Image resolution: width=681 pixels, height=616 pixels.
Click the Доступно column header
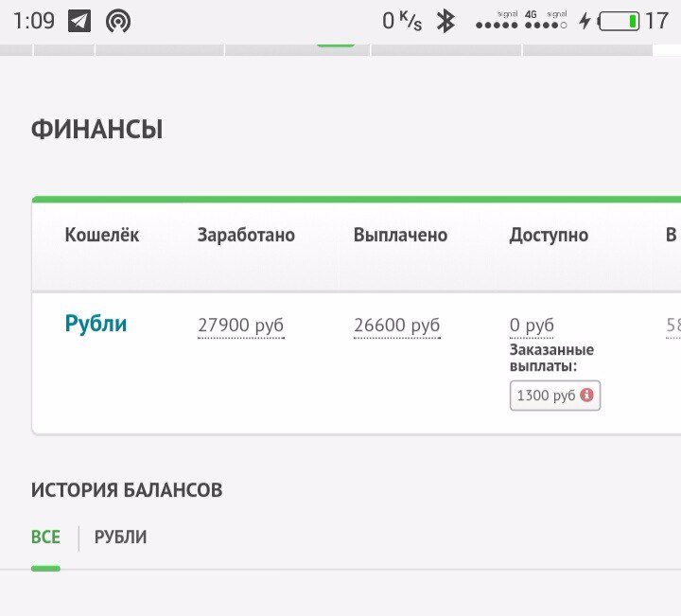(x=549, y=236)
